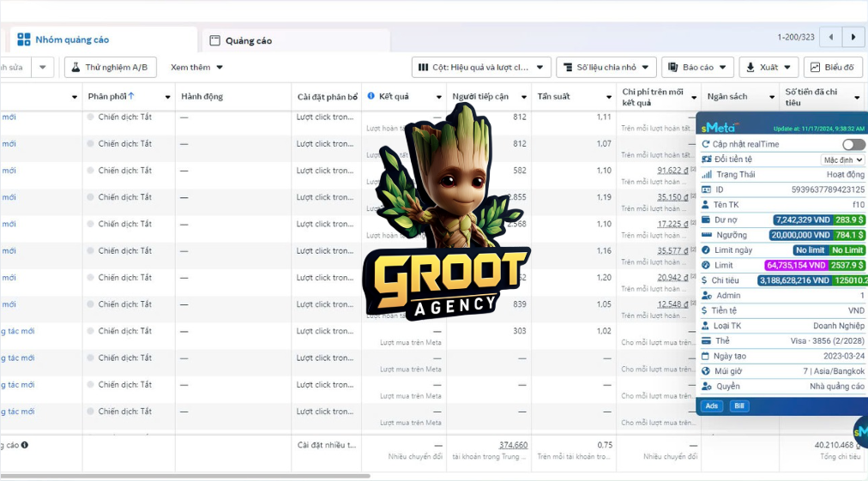868x481 pixels.
Task: Click the dollar icon beside Tiền tệ
Action: pyautogui.click(x=704, y=310)
